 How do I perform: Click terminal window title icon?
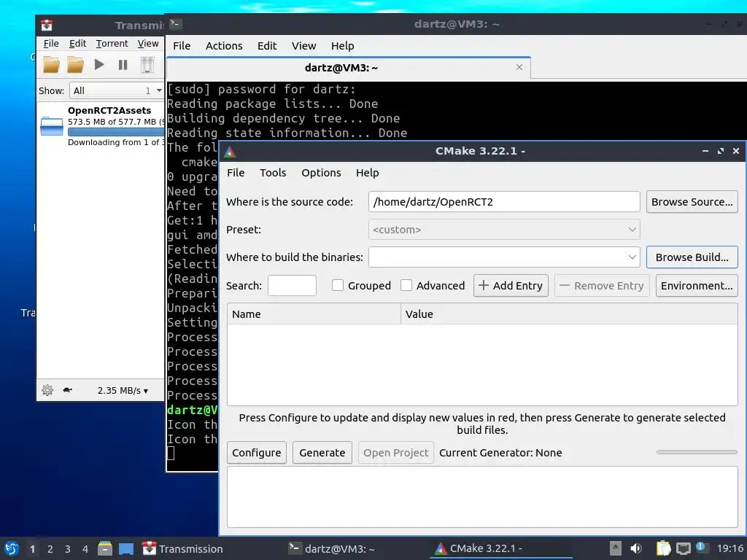(x=175, y=24)
